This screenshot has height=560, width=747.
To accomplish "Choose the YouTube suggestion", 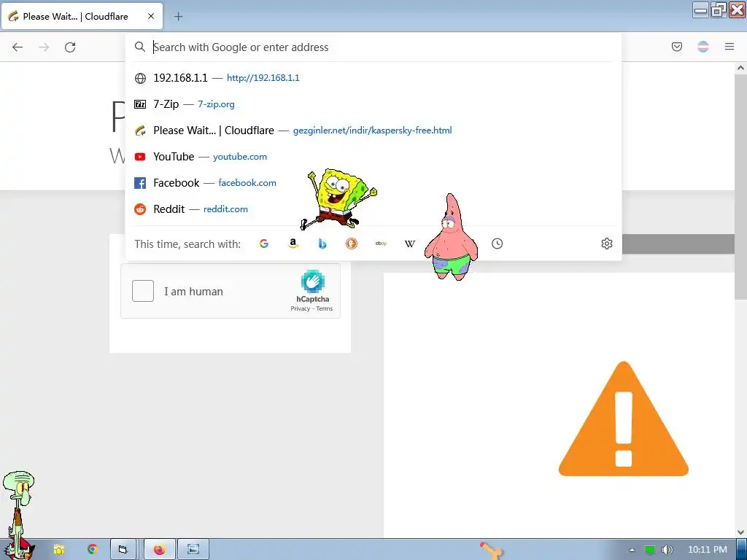I will (373, 156).
